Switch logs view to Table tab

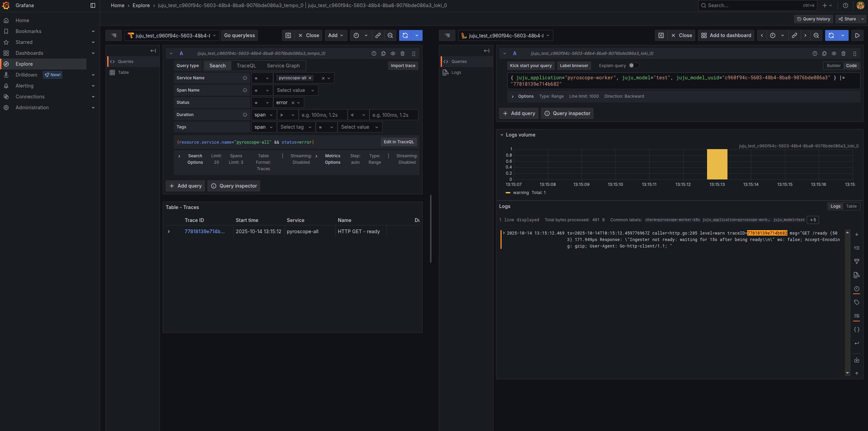click(x=851, y=206)
